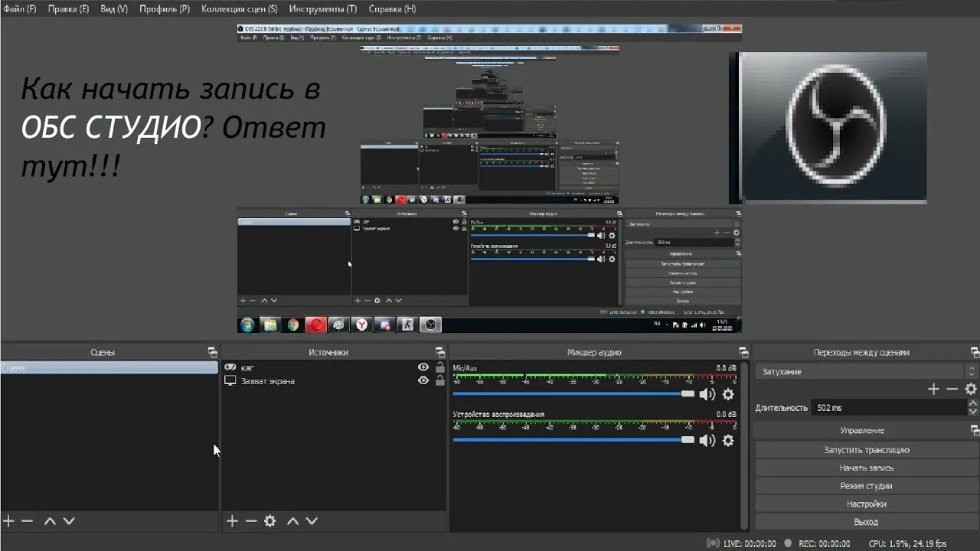Image resolution: width=980 pixels, height=551 pixels.
Task: Increase Длительность with up arrow
Action: pyautogui.click(x=972, y=404)
